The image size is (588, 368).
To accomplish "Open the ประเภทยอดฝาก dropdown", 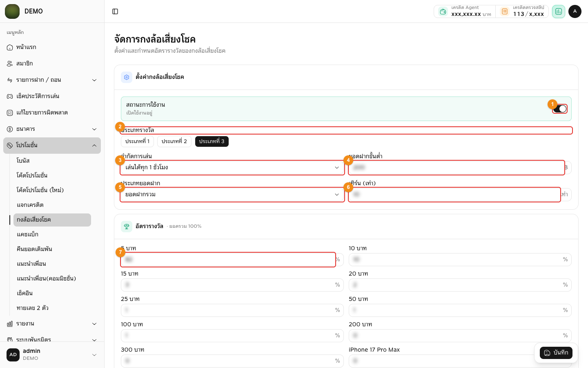I will point(232,195).
